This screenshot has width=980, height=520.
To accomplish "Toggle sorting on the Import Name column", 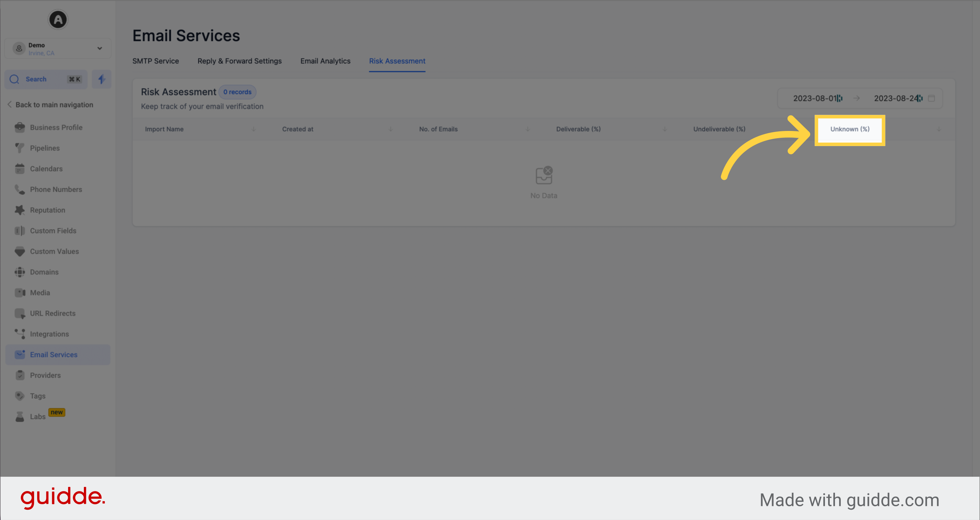I will point(254,129).
